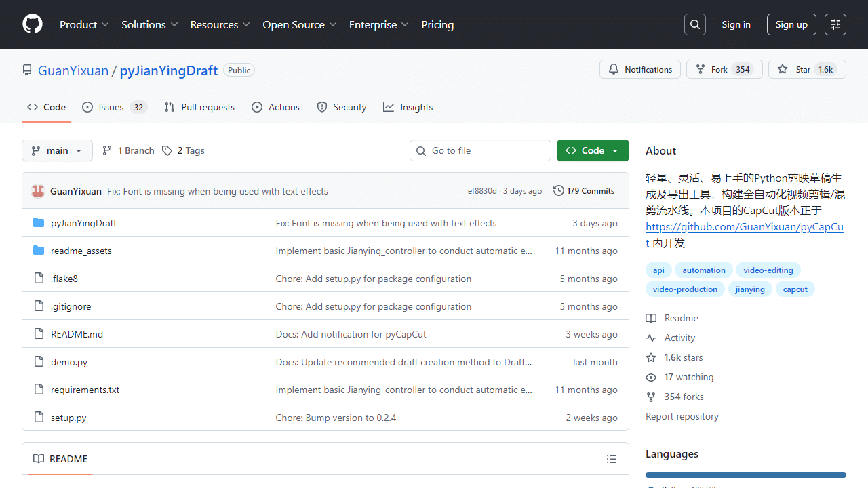868x488 pixels.
Task: Open the GuanYixuan owner link
Action: pyautogui.click(x=73, y=70)
